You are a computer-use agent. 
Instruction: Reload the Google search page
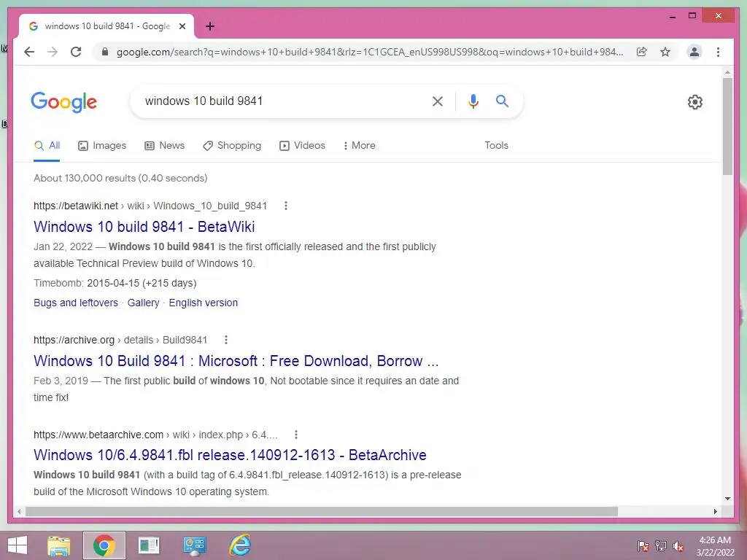(76, 52)
